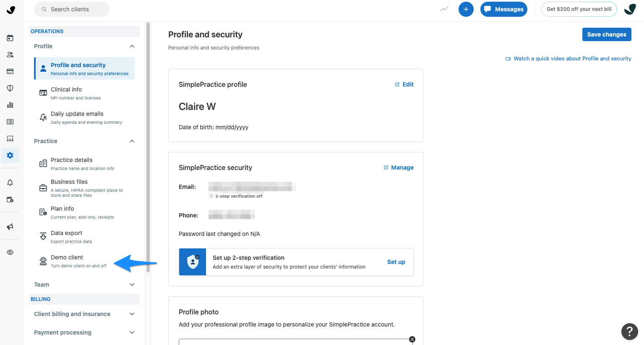Screen dimensions: 644x345
Task: Click the BILLING section header
Action: click(84, 299)
